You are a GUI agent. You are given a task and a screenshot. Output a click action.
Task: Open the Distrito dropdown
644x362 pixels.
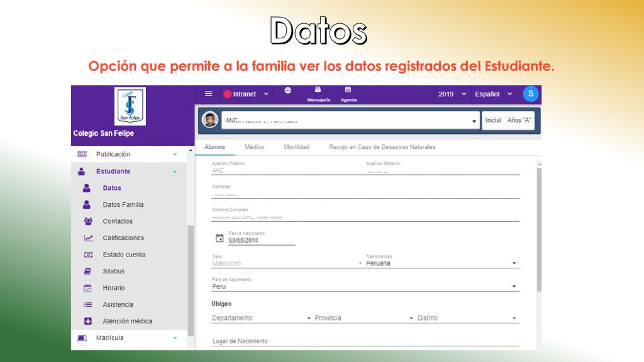(x=467, y=318)
